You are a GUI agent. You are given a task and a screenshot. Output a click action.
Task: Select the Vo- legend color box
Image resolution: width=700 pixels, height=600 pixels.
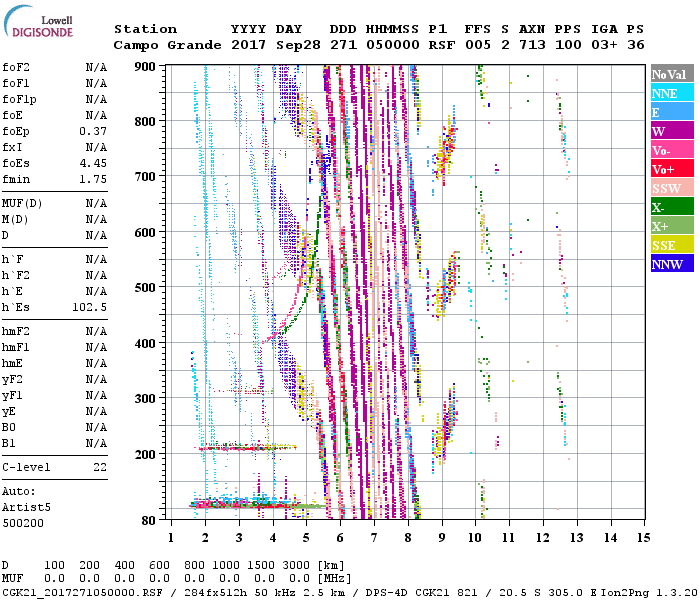coord(671,150)
